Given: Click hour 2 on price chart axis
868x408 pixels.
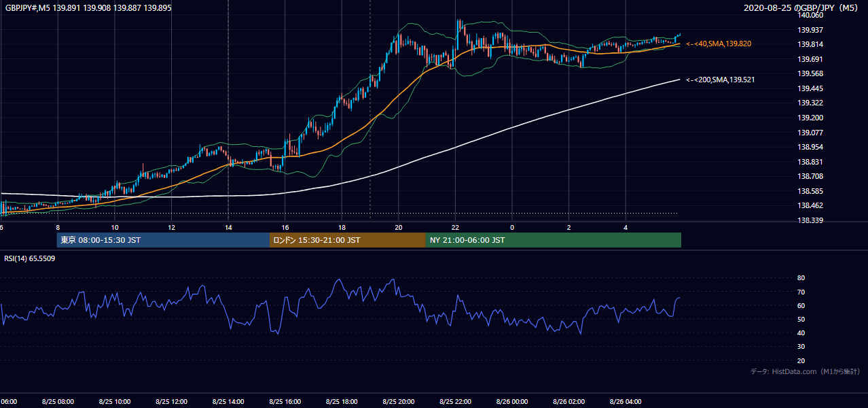Looking at the screenshot, I should coord(568,227).
